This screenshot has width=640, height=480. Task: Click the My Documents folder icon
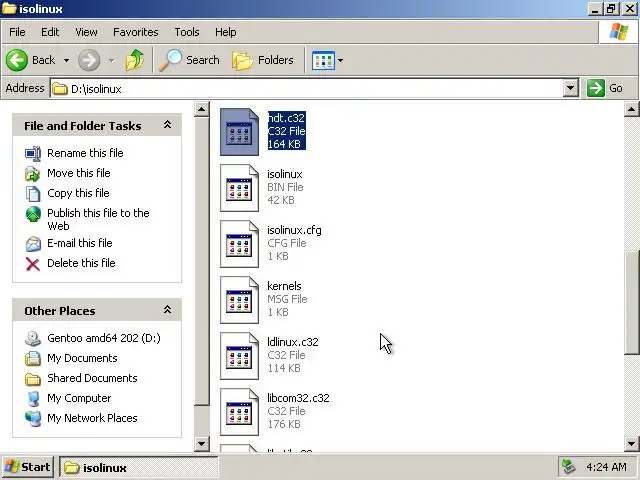(33, 359)
